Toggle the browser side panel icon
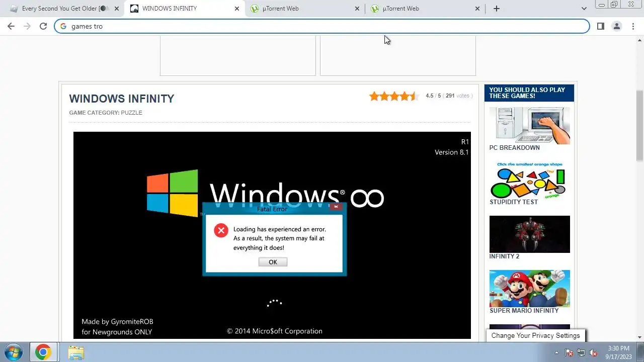 click(x=601, y=26)
